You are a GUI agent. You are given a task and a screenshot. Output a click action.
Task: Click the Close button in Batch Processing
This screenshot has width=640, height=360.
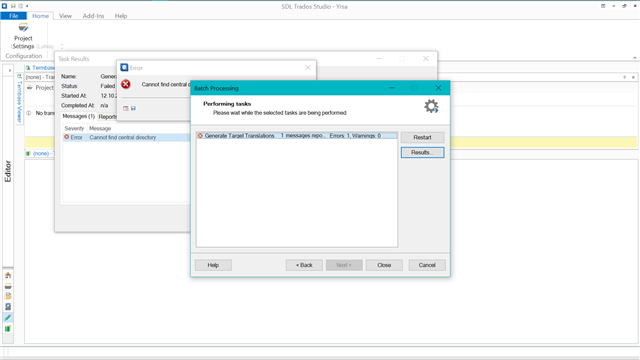coord(384,265)
